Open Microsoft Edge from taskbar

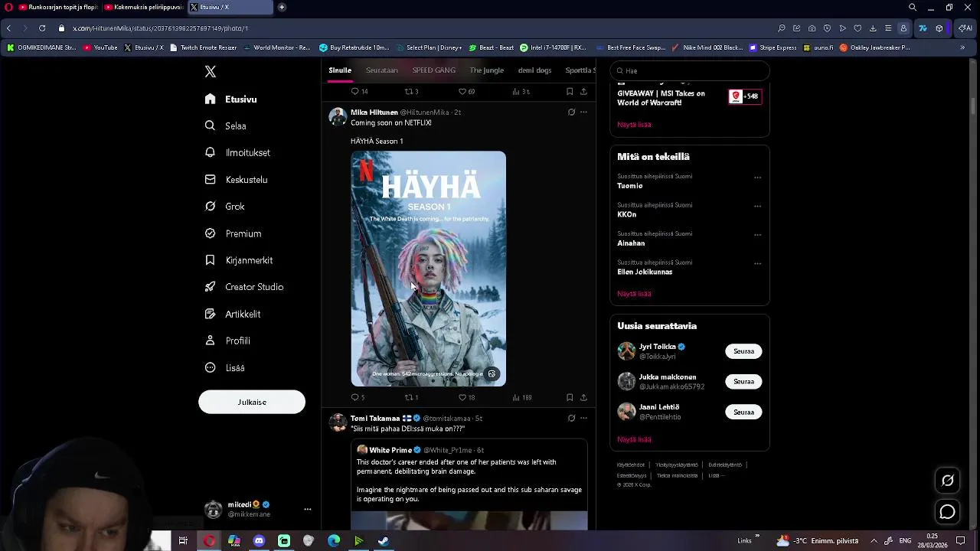pyautogui.click(x=334, y=541)
